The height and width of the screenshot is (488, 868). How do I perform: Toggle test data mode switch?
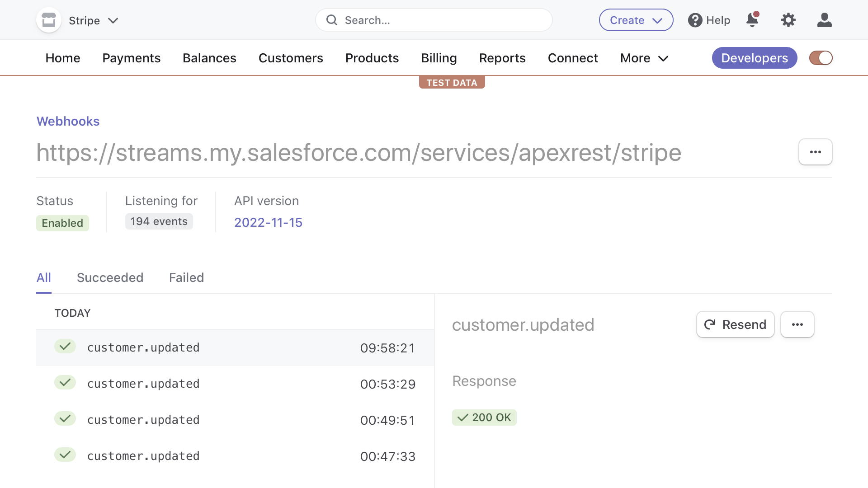821,58
